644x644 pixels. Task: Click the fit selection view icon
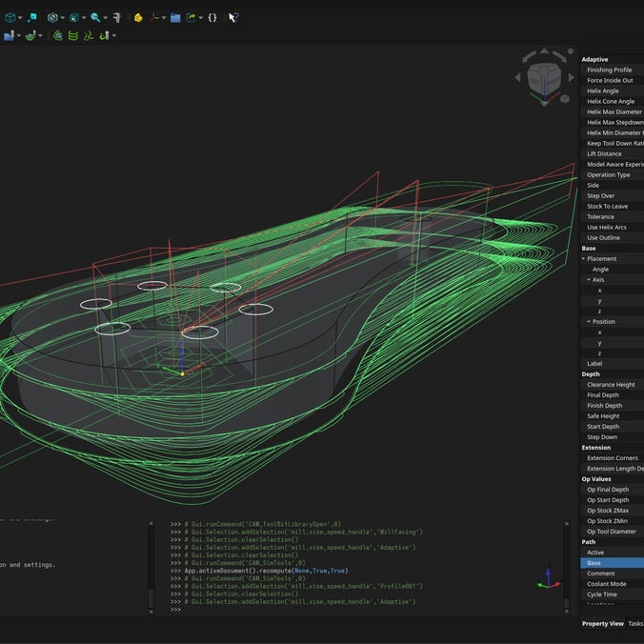point(32,18)
